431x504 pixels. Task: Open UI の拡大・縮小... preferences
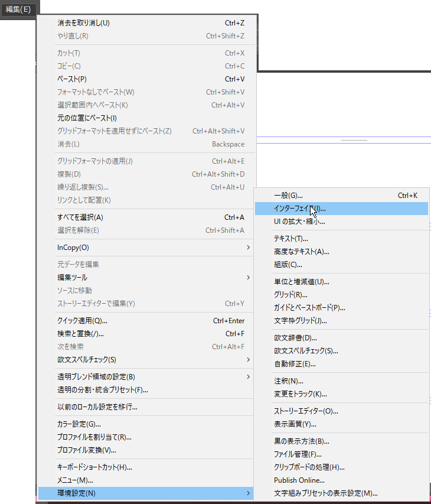[x=342, y=222]
